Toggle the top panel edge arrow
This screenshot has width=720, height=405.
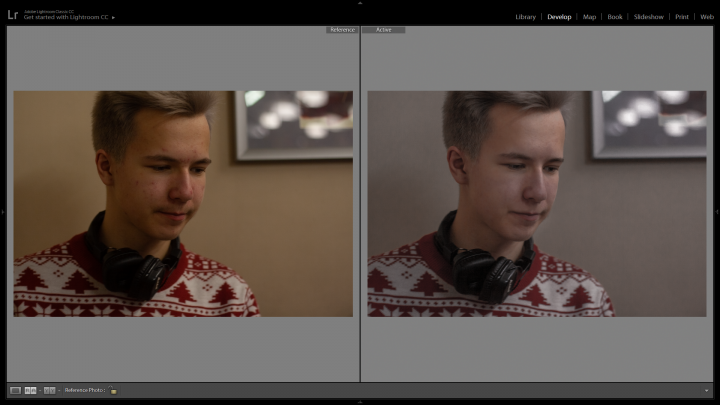360,3
